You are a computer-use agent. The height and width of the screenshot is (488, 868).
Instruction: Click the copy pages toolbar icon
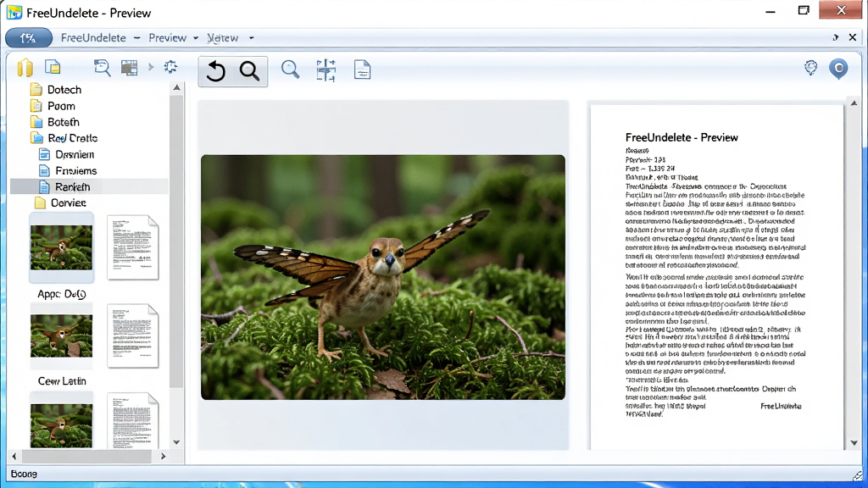click(x=53, y=67)
